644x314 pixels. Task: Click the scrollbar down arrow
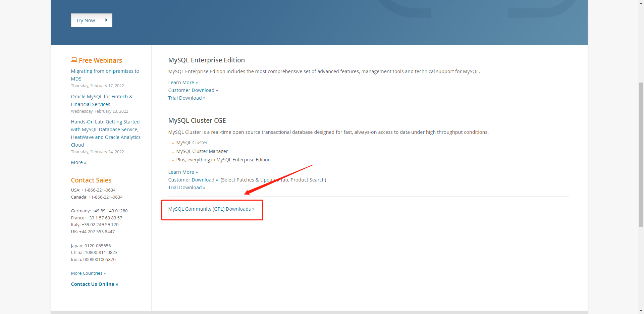tap(641, 311)
